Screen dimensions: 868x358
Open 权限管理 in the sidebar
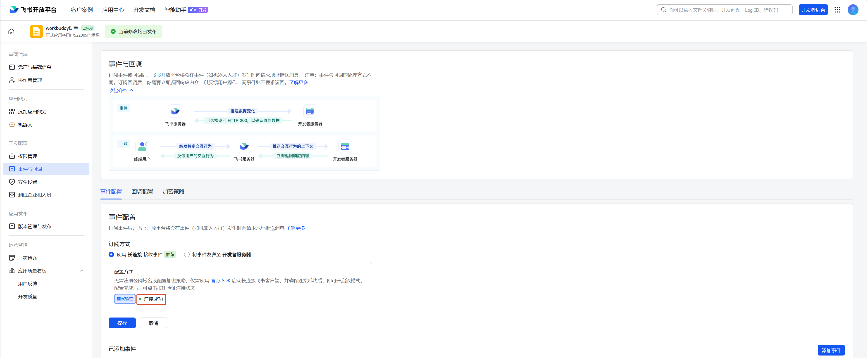tap(27, 156)
